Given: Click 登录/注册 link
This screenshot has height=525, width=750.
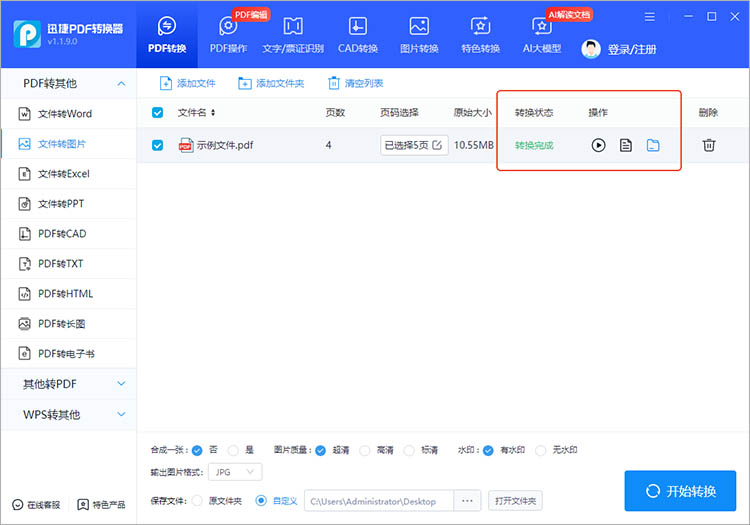Looking at the screenshot, I should point(632,49).
